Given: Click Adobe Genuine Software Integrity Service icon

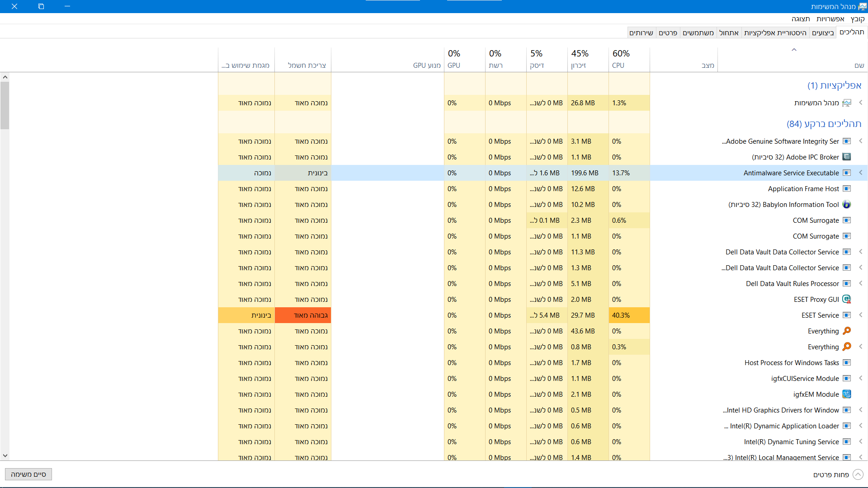Looking at the screenshot, I should tap(847, 141).
